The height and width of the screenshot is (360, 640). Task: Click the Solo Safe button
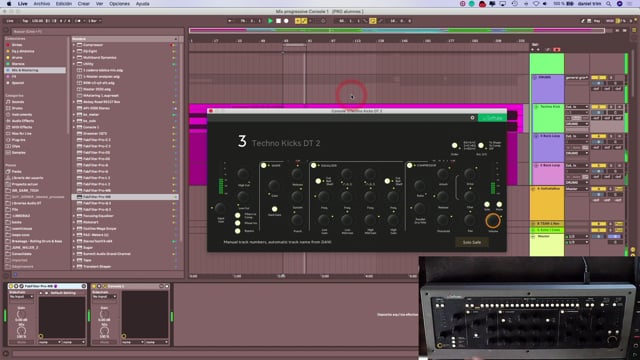tap(471, 242)
